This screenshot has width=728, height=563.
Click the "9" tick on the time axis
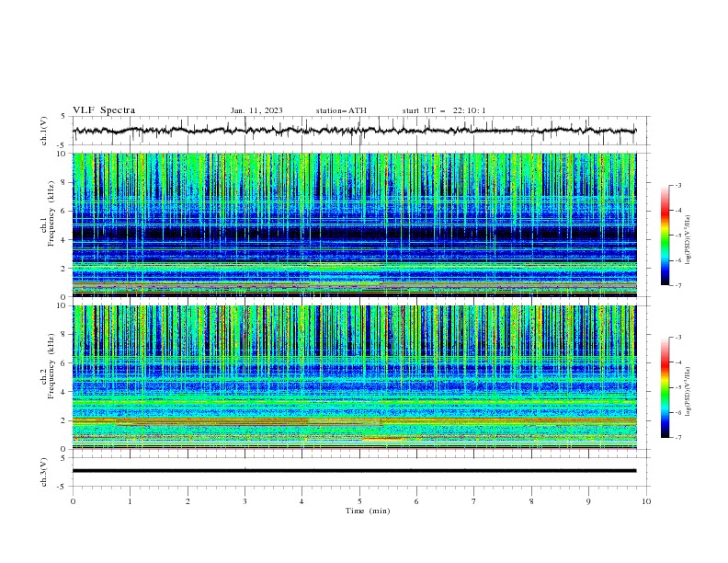(x=588, y=501)
